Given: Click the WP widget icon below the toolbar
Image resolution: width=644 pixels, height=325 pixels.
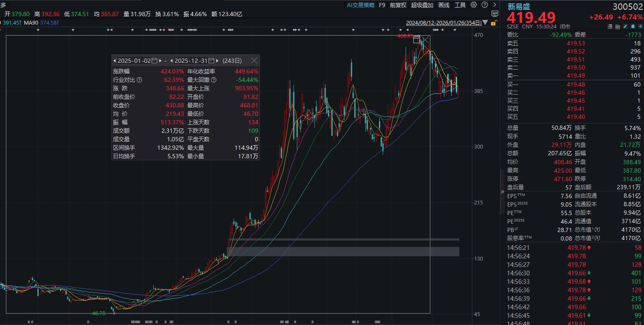Looking at the screenshot, I should [494, 14].
